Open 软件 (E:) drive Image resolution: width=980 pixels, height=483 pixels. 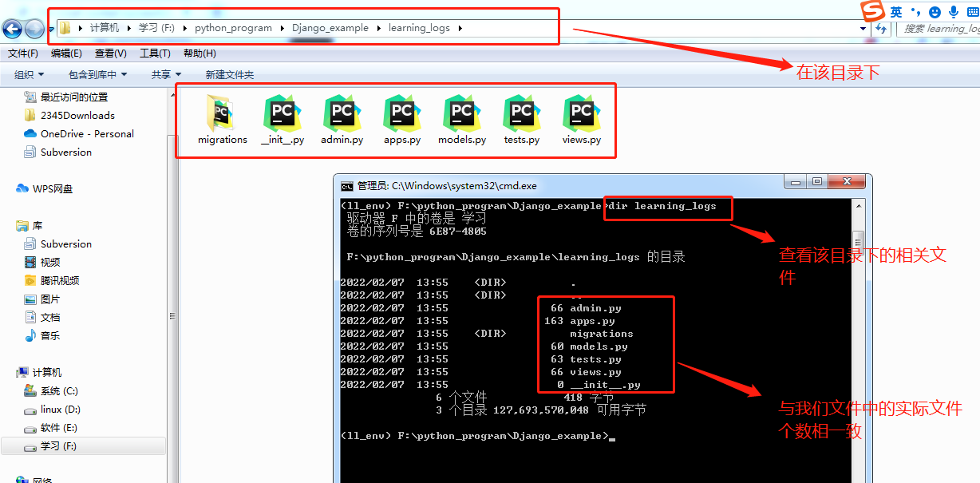[51, 427]
